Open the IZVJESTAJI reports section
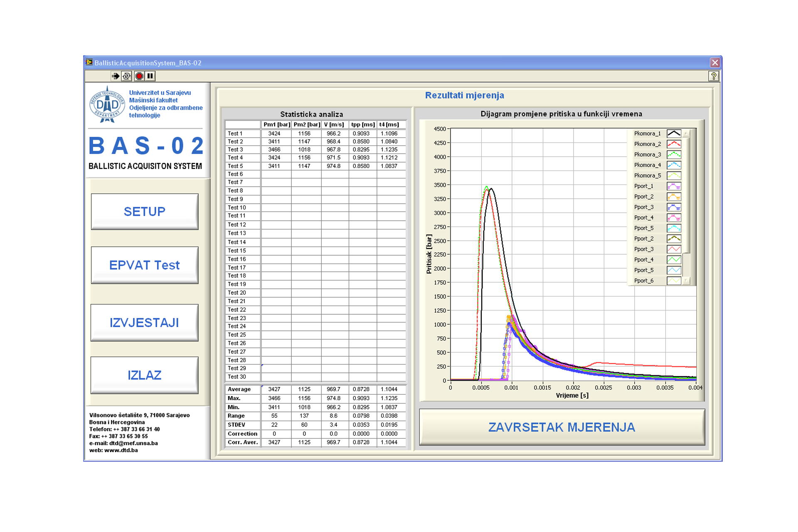Screen dimensions: 798x532 click(144, 323)
